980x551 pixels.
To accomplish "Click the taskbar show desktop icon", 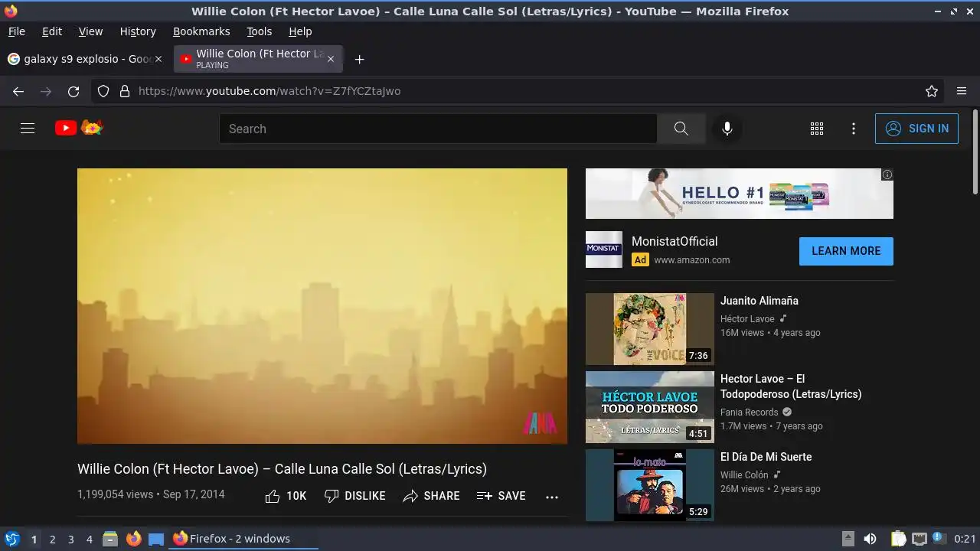I will click(x=156, y=539).
